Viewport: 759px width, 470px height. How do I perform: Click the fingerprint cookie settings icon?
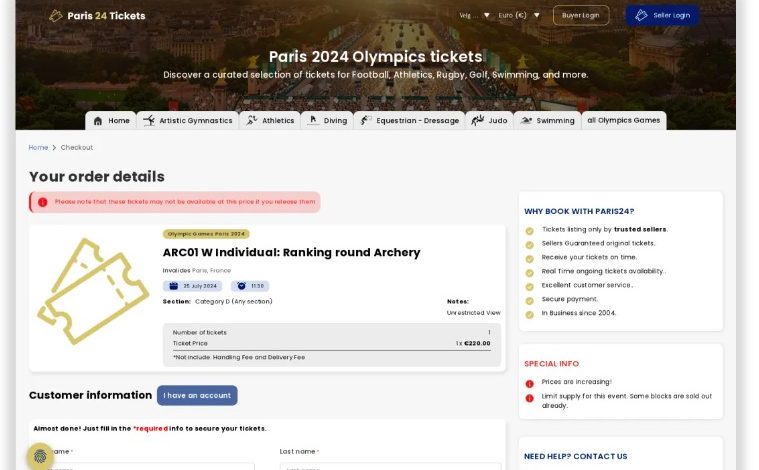(x=41, y=456)
